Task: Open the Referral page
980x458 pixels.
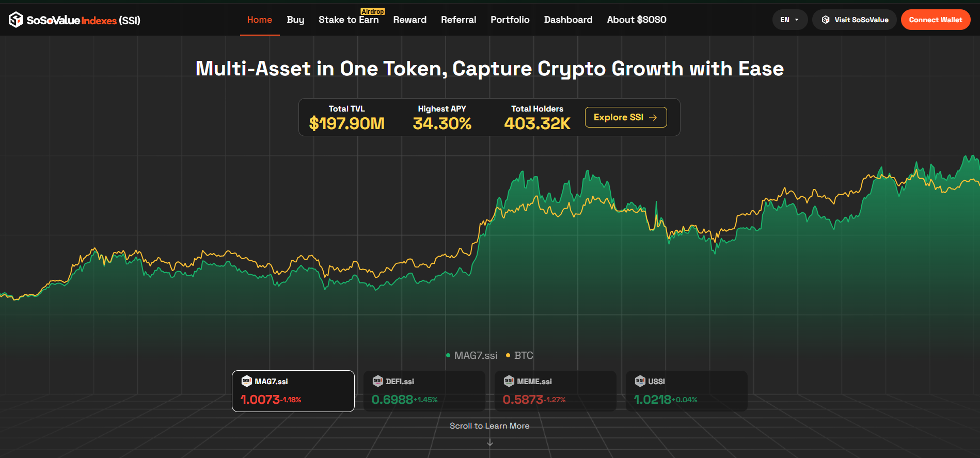Action: click(x=459, y=20)
